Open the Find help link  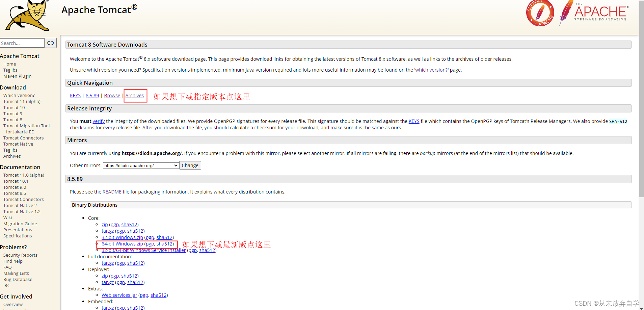click(x=13, y=261)
